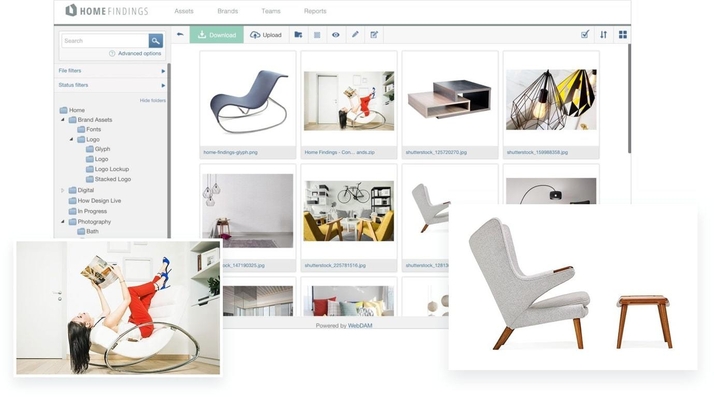
Task: Select the Brand Assets folder
Action: 90,120
